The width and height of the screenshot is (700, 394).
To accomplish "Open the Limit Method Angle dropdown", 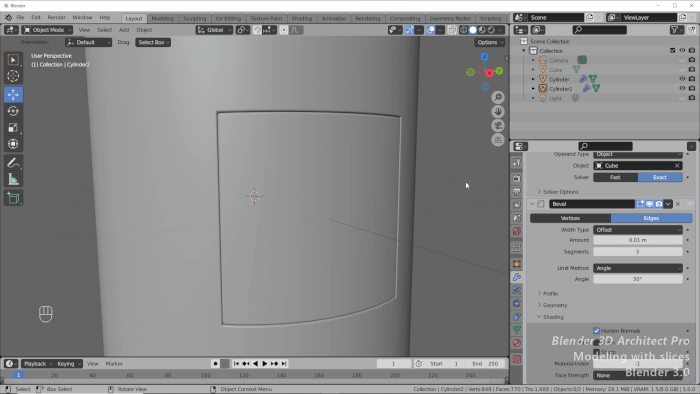I will (x=638, y=268).
